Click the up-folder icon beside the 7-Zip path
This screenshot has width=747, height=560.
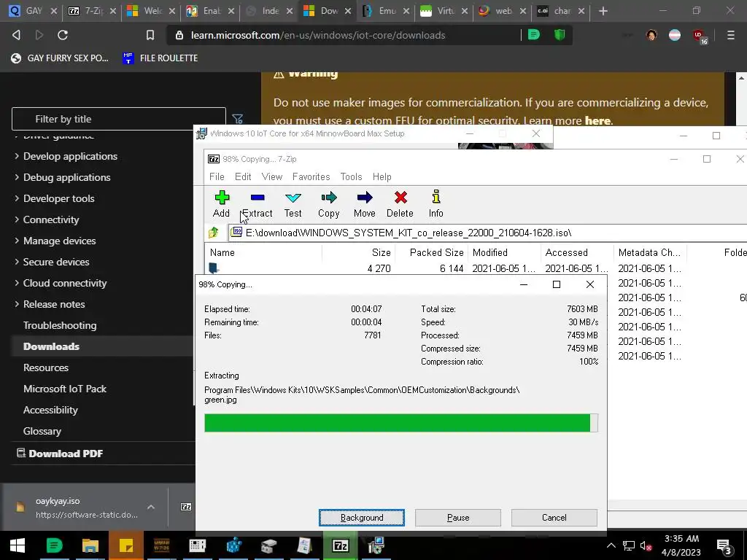pyautogui.click(x=214, y=233)
